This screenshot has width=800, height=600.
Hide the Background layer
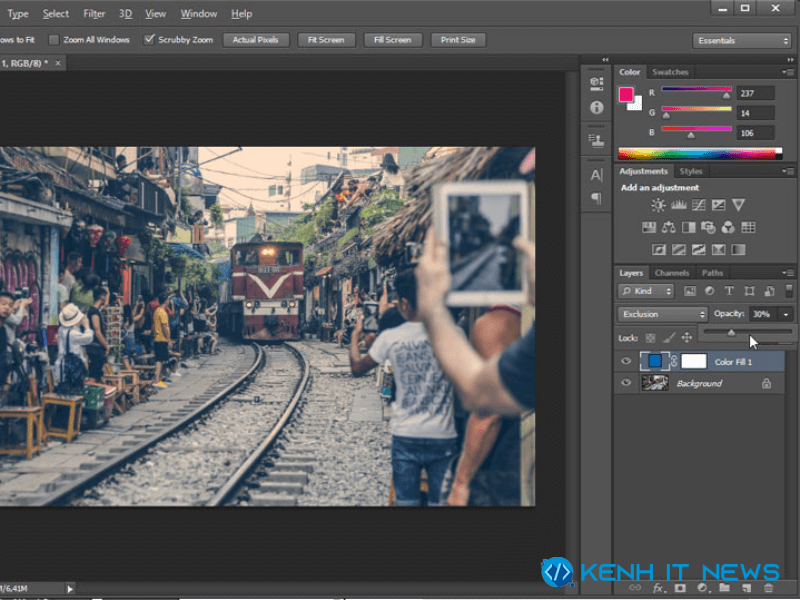tap(626, 383)
